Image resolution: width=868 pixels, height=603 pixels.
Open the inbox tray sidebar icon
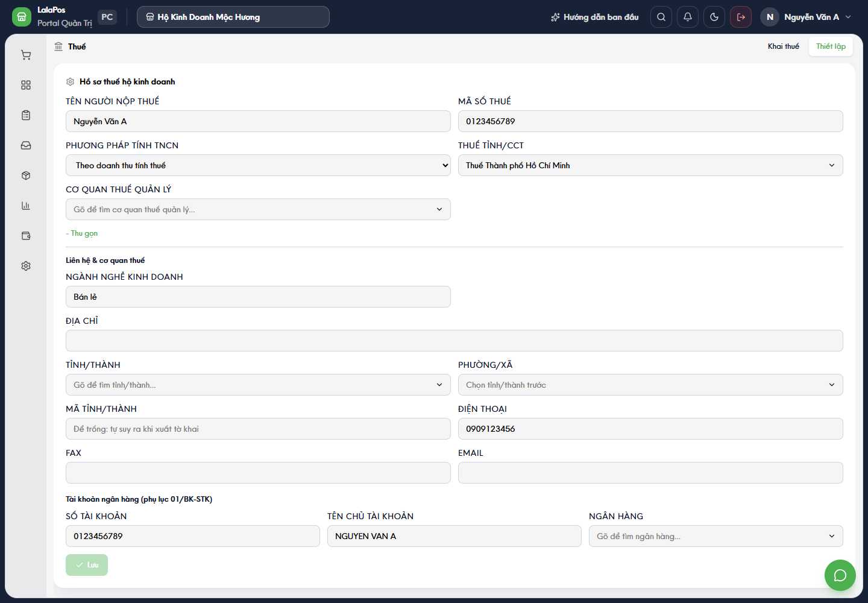click(26, 145)
